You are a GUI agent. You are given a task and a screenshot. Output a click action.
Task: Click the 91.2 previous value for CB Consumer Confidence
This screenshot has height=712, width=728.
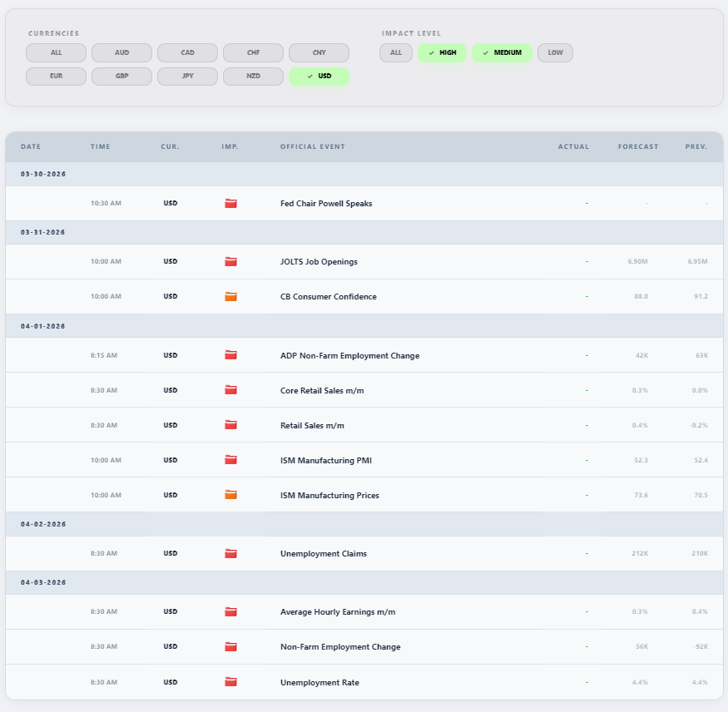click(x=701, y=296)
